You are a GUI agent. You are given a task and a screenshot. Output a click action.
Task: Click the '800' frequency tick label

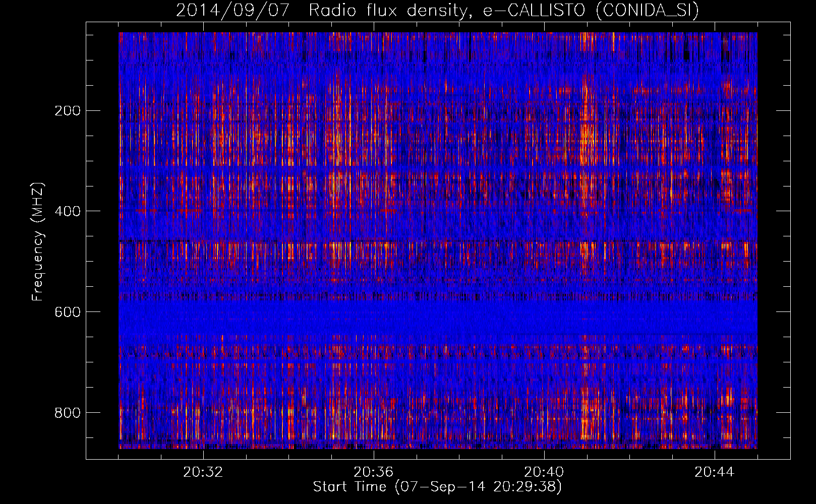click(x=68, y=413)
